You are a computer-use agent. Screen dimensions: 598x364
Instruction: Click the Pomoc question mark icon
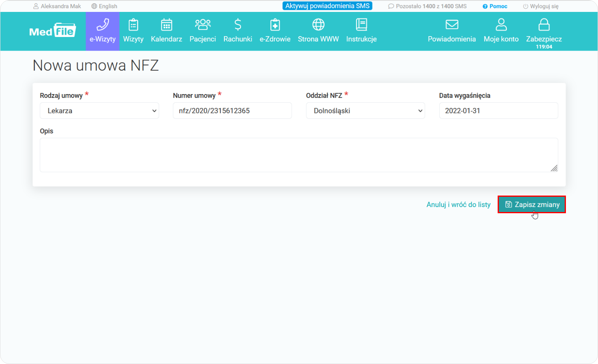[485, 6]
